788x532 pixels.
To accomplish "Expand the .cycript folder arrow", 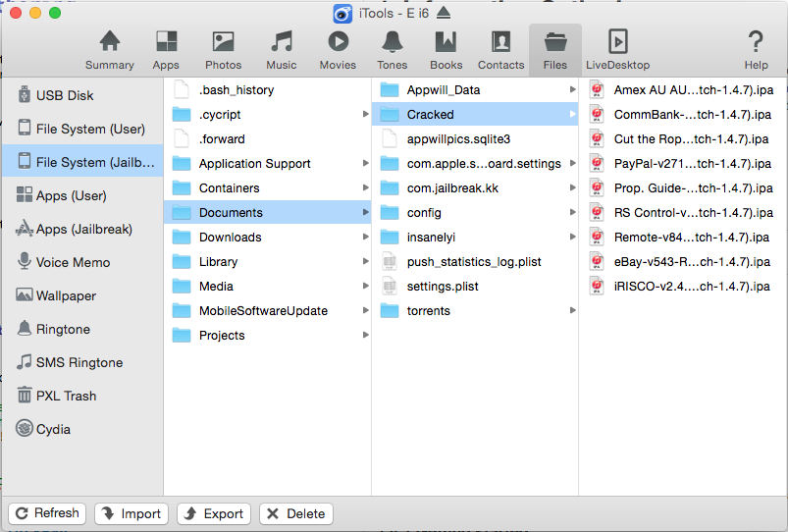I will point(366,114).
